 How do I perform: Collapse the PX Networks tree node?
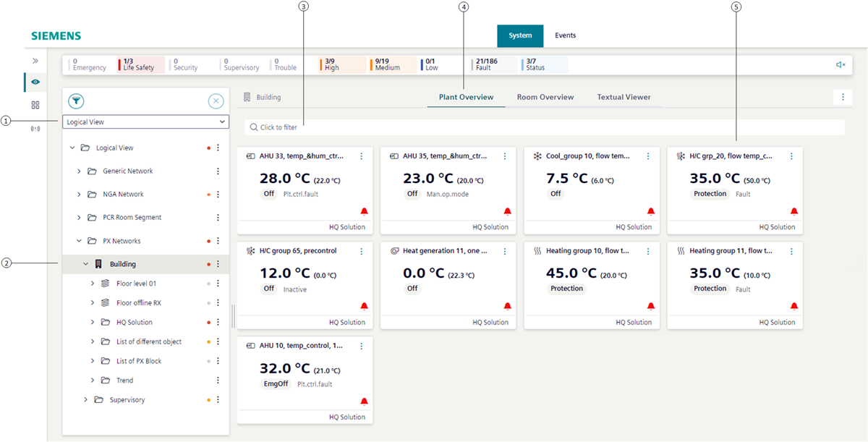[79, 241]
